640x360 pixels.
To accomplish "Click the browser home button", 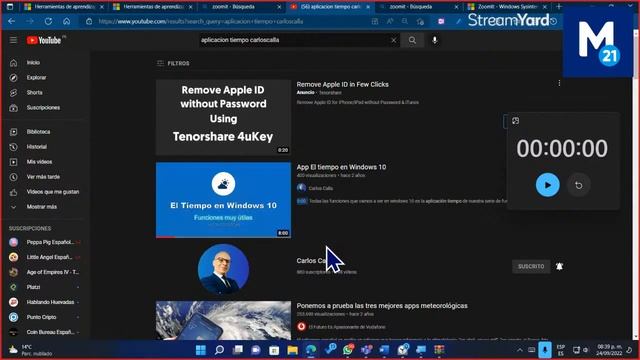I will (67, 21).
